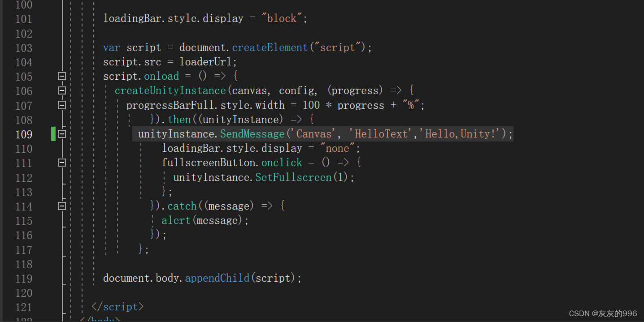This screenshot has width=644, height=322.
Task: Click the "script" string argument on line 103
Action: tap(338, 47)
